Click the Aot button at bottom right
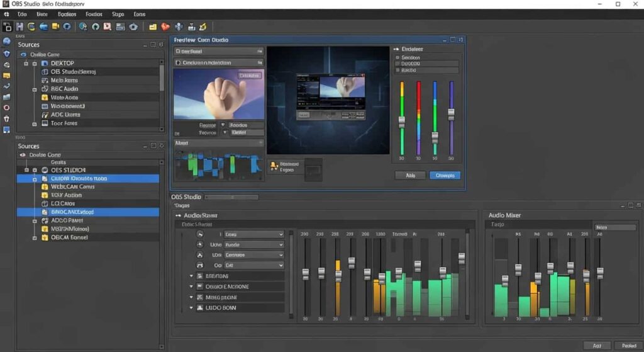The width and height of the screenshot is (644, 352). (597, 346)
